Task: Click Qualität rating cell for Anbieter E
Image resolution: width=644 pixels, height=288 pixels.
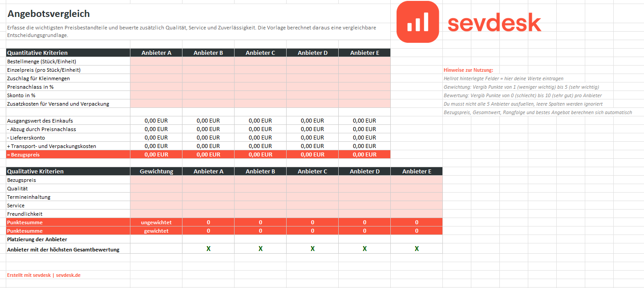Action: click(417, 188)
